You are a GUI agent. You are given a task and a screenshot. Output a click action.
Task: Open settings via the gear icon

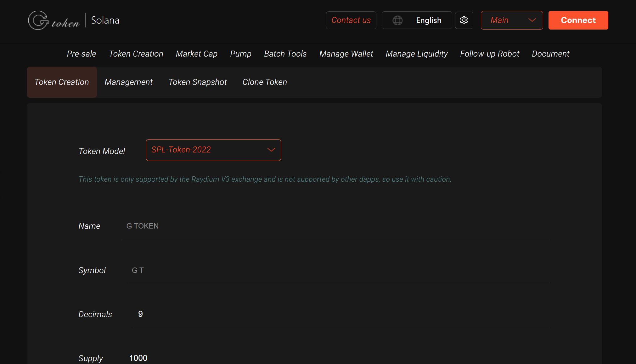pyautogui.click(x=464, y=20)
